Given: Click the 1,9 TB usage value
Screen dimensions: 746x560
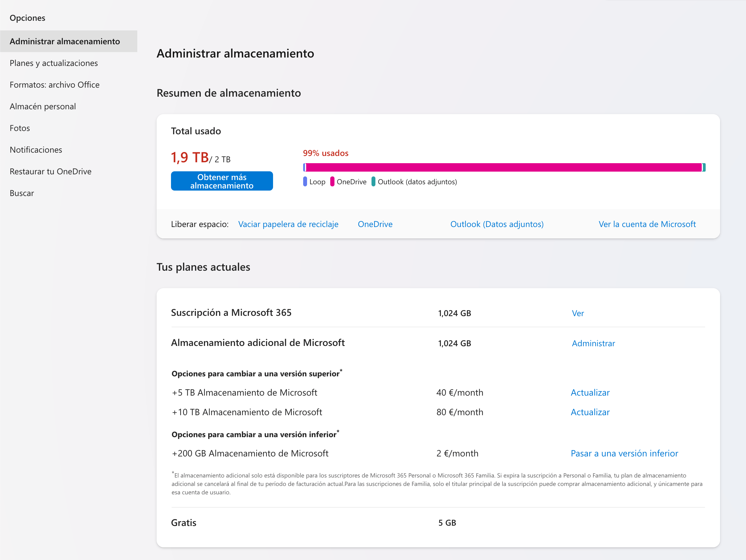Looking at the screenshot, I should pyautogui.click(x=190, y=157).
